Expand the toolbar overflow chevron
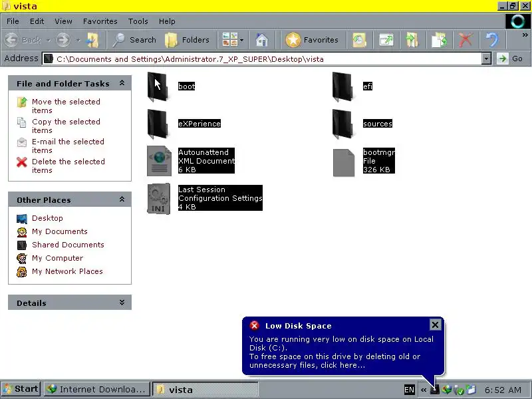 click(x=525, y=35)
